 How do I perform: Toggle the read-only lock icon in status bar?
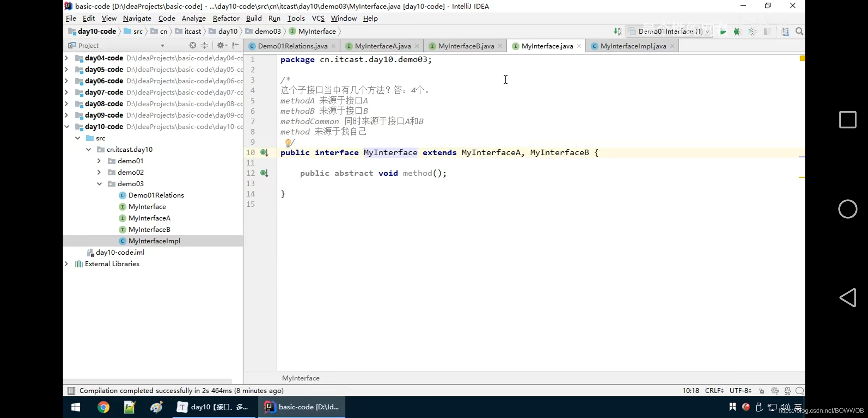(761, 391)
